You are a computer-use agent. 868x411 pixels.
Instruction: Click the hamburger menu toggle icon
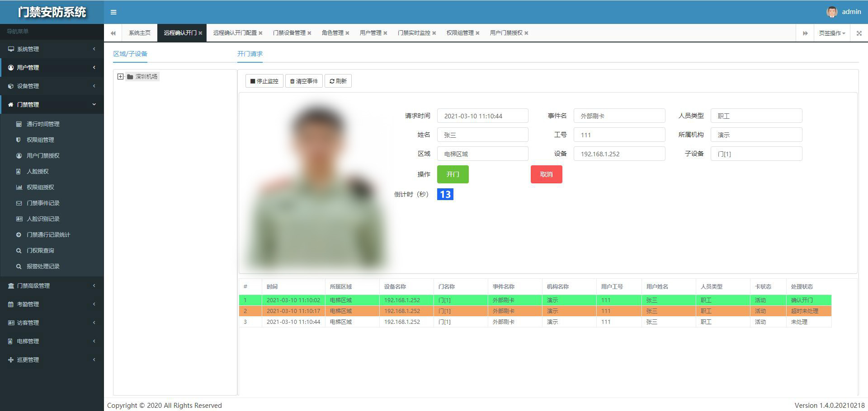113,12
